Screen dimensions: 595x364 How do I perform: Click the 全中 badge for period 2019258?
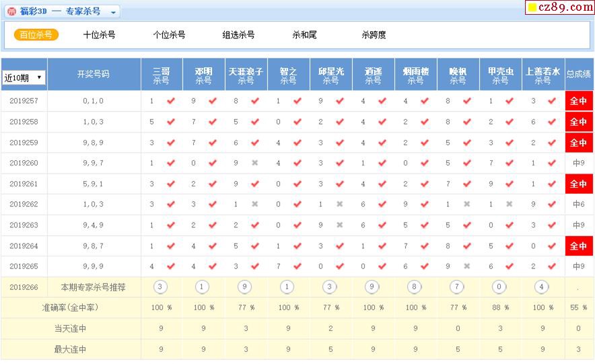(579, 122)
